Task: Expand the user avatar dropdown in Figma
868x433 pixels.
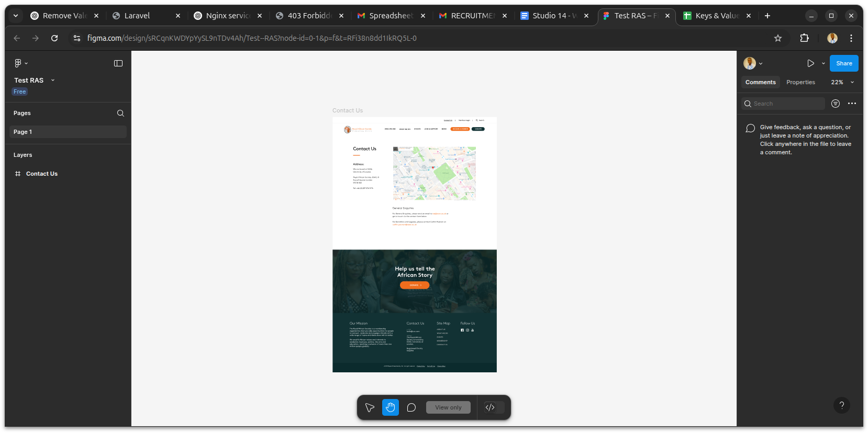Action: [x=761, y=63]
